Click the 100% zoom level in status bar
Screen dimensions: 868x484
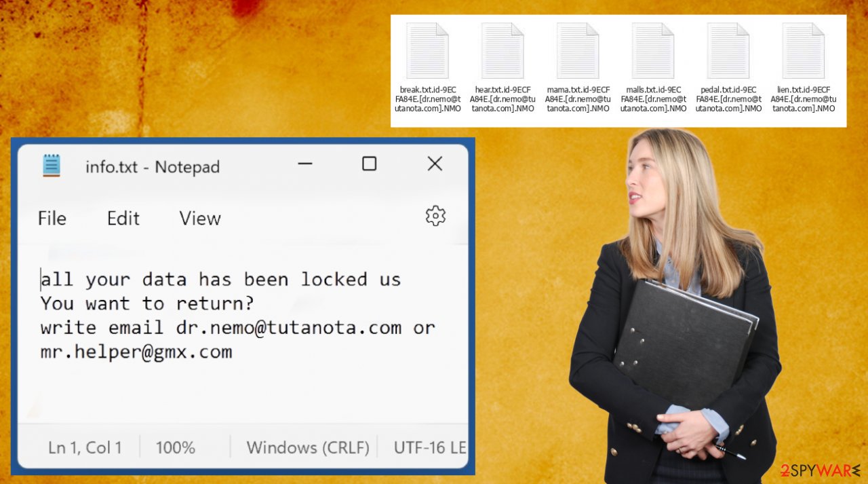(x=176, y=447)
